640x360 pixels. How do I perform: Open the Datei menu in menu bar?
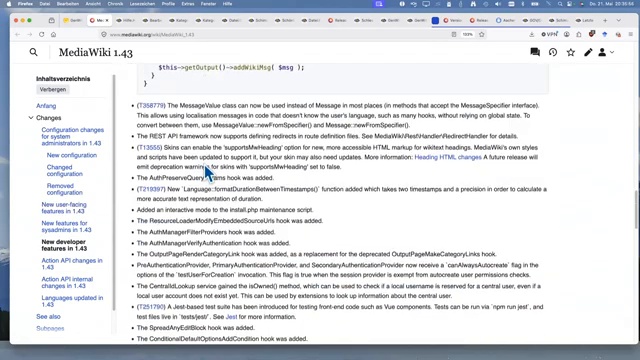click(x=45, y=4)
